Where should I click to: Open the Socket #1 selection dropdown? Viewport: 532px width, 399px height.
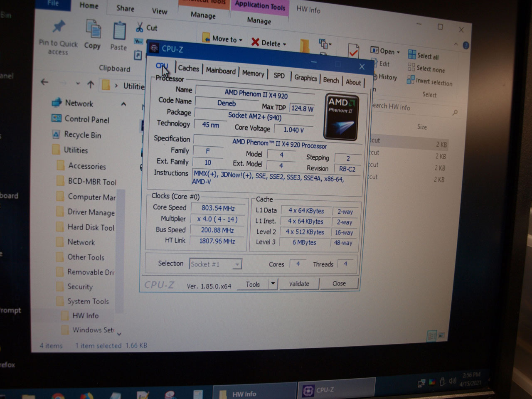point(236,264)
